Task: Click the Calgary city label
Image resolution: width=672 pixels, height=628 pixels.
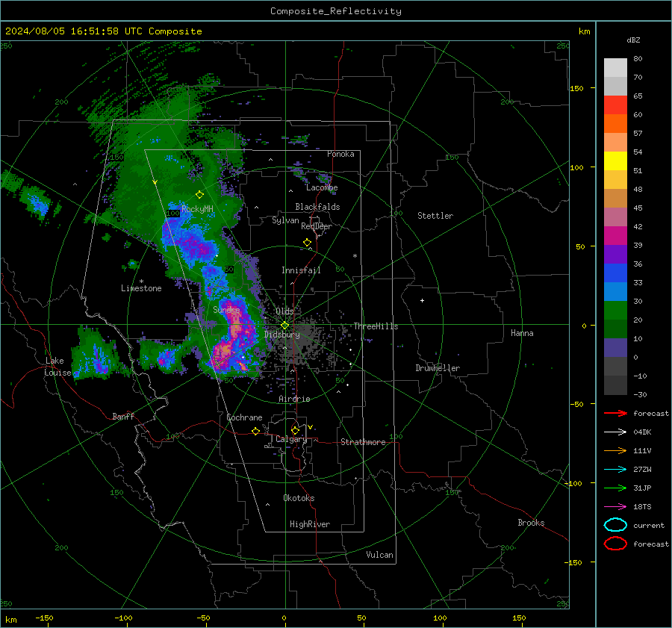Action: 291,439
